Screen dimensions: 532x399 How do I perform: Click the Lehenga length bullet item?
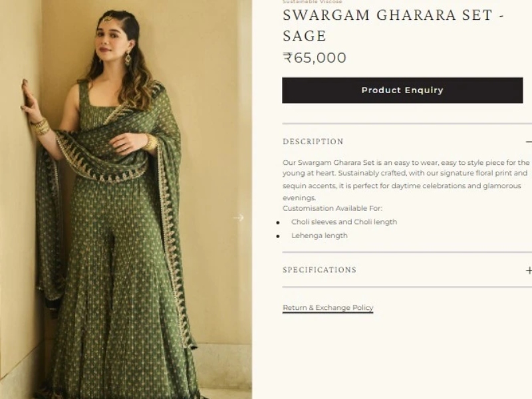[319, 235]
